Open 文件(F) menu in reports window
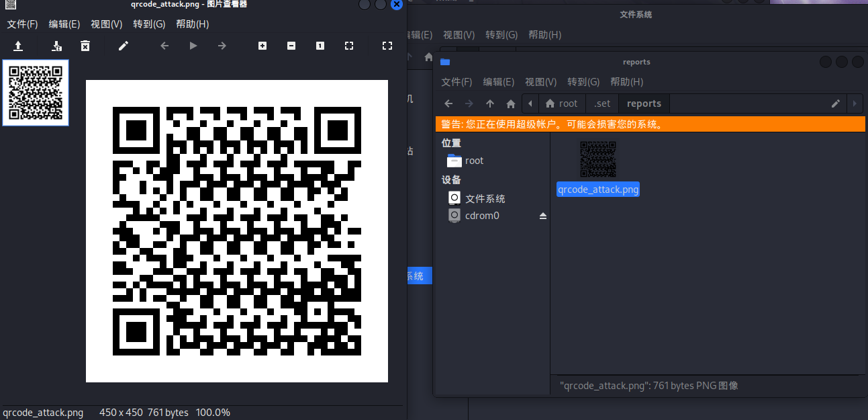The width and height of the screenshot is (868, 420). point(456,82)
